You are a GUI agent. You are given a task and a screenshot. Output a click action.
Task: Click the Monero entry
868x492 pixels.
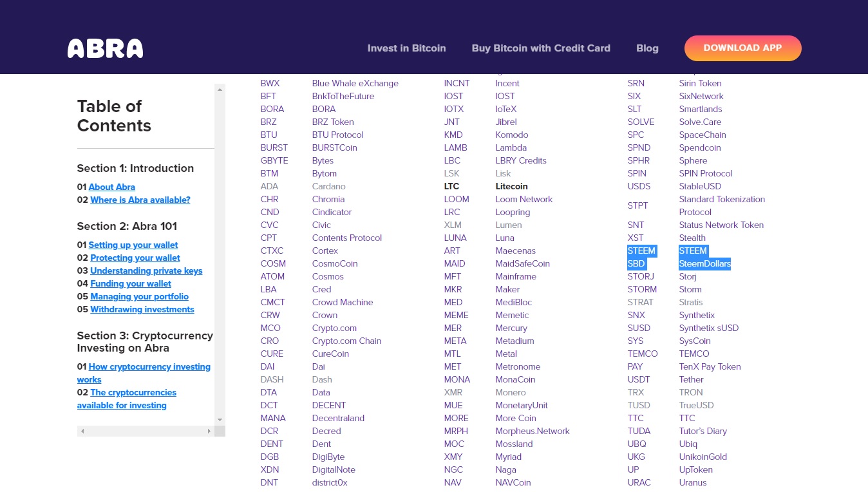pos(510,392)
